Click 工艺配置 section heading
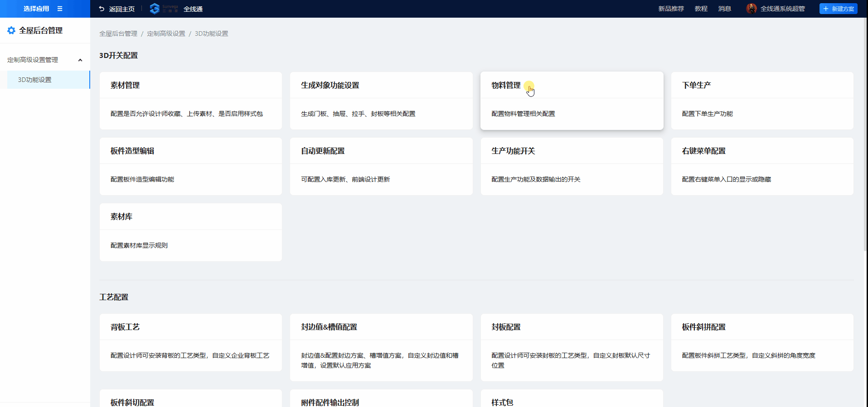The image size is (868, 407). pos(114,297)
